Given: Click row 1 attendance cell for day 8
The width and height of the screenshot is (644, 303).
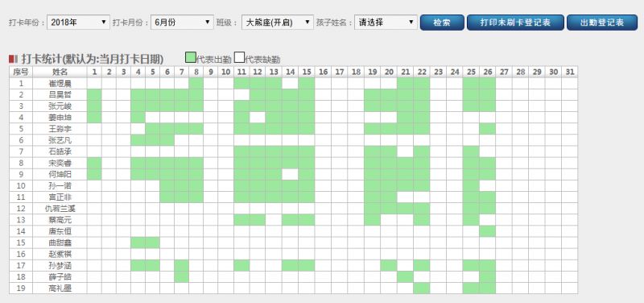Looking at the screenshot, I should 196,84.
